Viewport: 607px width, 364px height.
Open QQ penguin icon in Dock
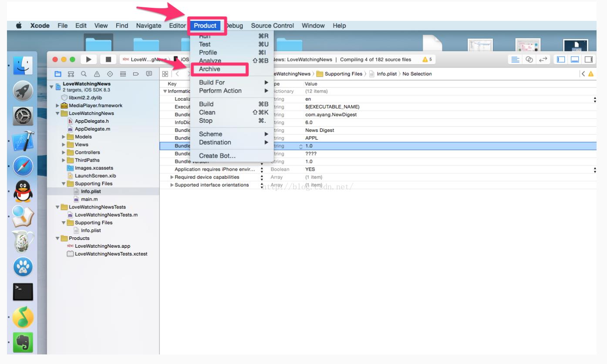(23, 192)
